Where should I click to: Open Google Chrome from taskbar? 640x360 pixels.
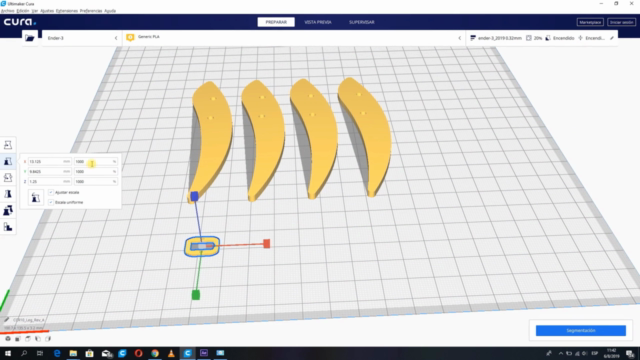155,353
